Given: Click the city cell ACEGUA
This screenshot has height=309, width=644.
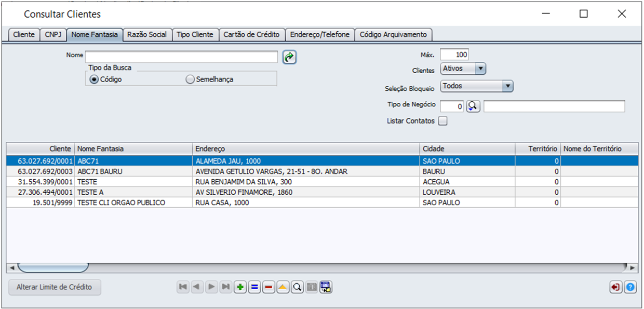Looking at the screenshot, I should (436, 182).
